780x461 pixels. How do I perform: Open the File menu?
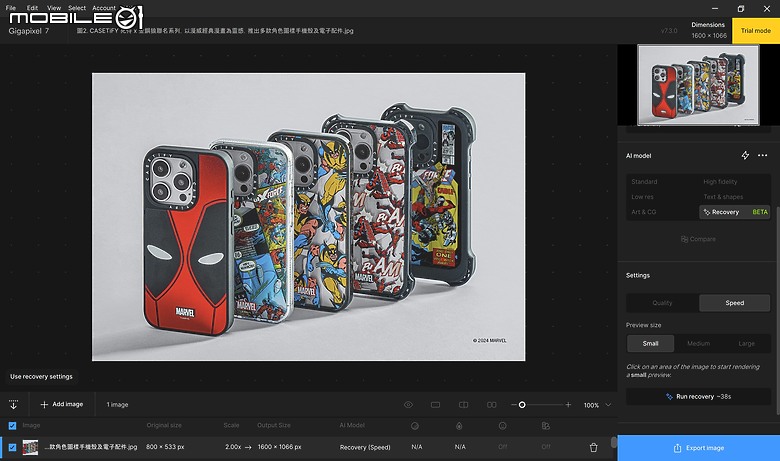tap(10, 7)
